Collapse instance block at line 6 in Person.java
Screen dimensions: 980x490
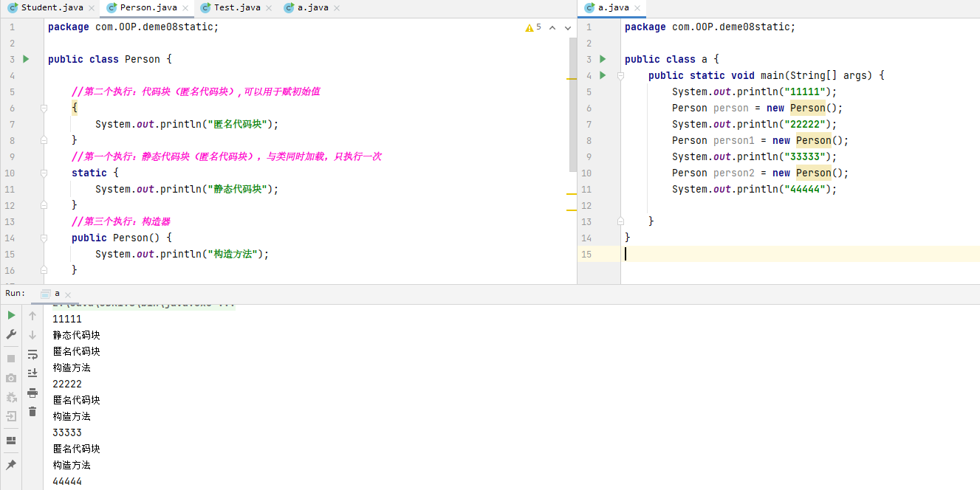click(x=44, y=108)
